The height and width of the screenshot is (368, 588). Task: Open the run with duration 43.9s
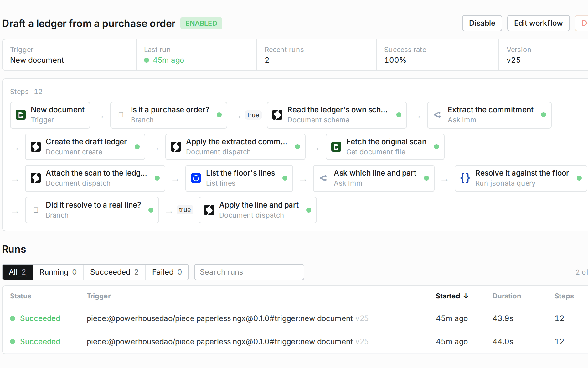295,318
